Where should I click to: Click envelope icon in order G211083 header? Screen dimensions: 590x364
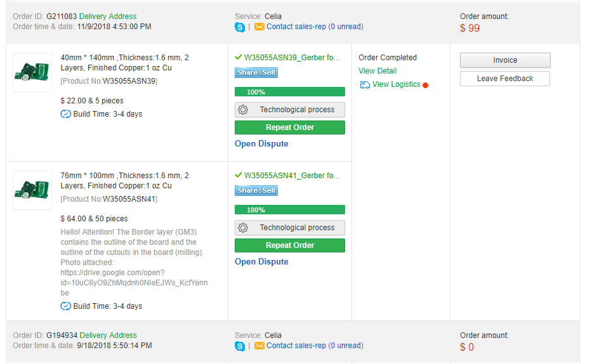tap(259, 27)
